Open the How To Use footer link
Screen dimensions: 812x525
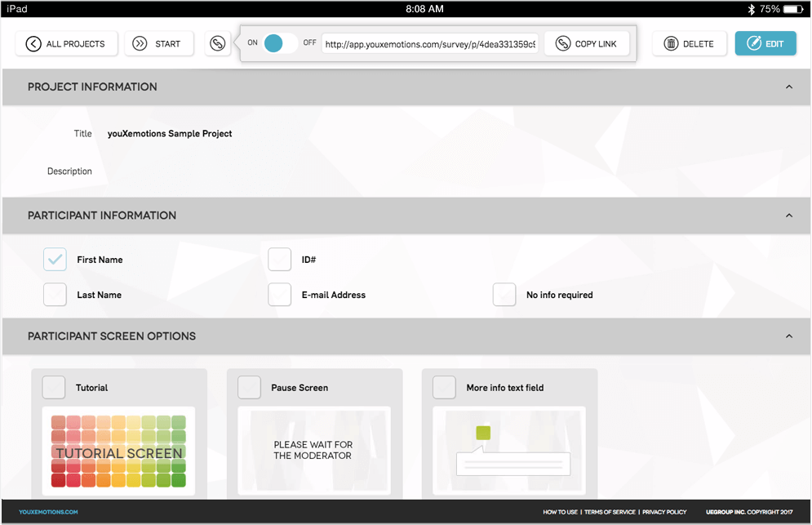tap(560, 512)
